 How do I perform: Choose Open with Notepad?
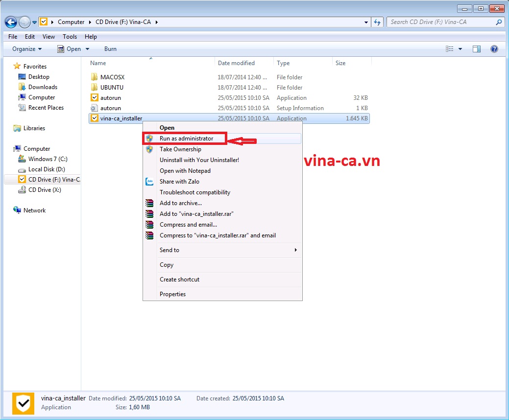pyautogui.click(x=185, y=171)
